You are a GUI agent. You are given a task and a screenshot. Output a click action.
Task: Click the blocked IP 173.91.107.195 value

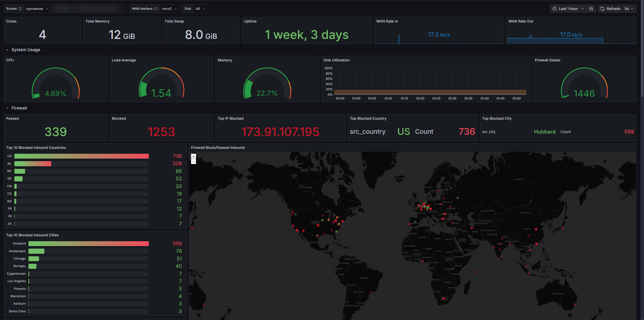[281, 132]
